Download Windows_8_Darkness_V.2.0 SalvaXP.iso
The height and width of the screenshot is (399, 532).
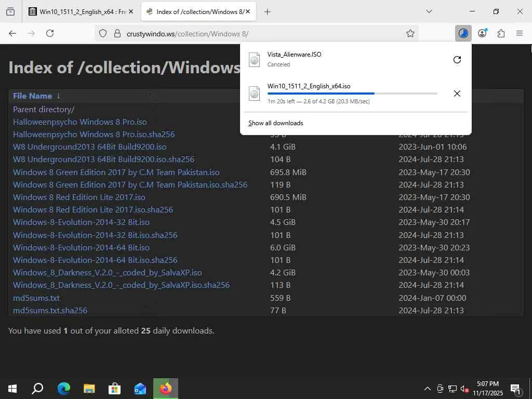(107, 273)
